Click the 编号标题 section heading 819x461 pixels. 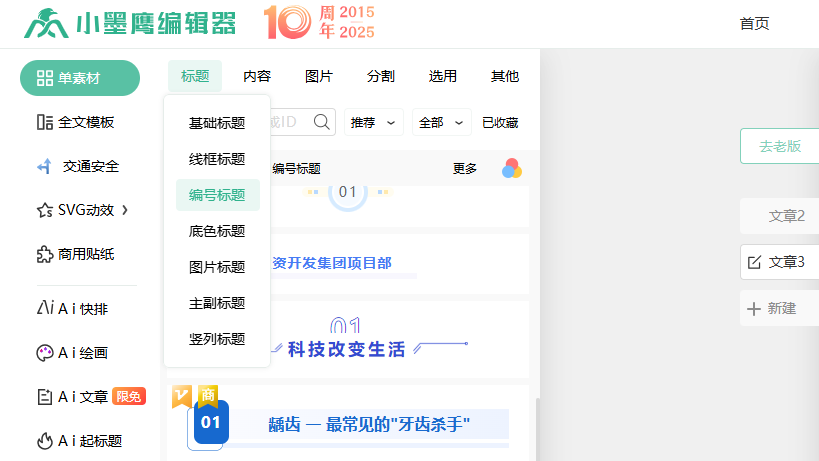pos(296,169)
